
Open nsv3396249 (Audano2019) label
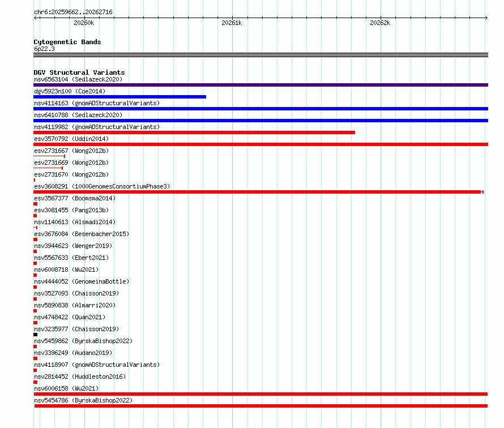73,353
